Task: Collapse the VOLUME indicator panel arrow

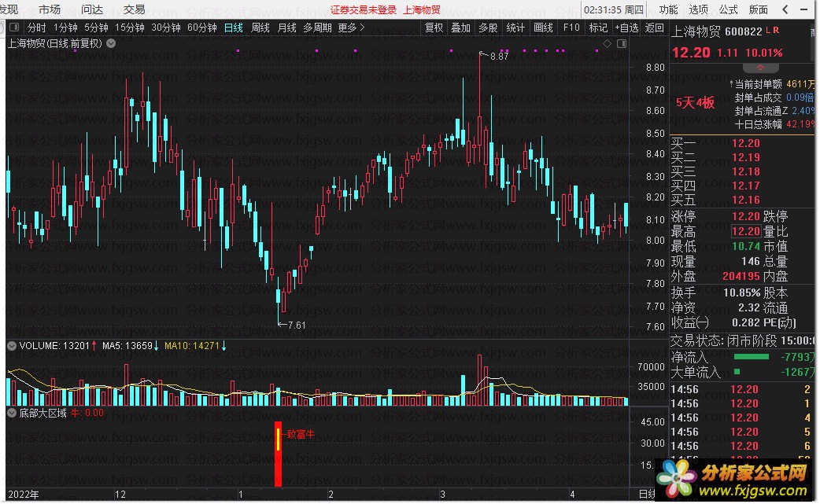Action: click(12, 346)
